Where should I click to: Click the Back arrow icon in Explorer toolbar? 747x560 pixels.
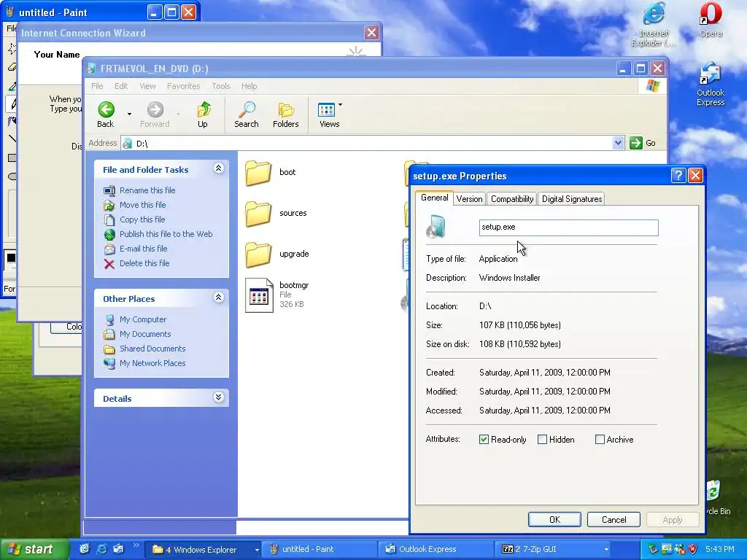(107, 109)
